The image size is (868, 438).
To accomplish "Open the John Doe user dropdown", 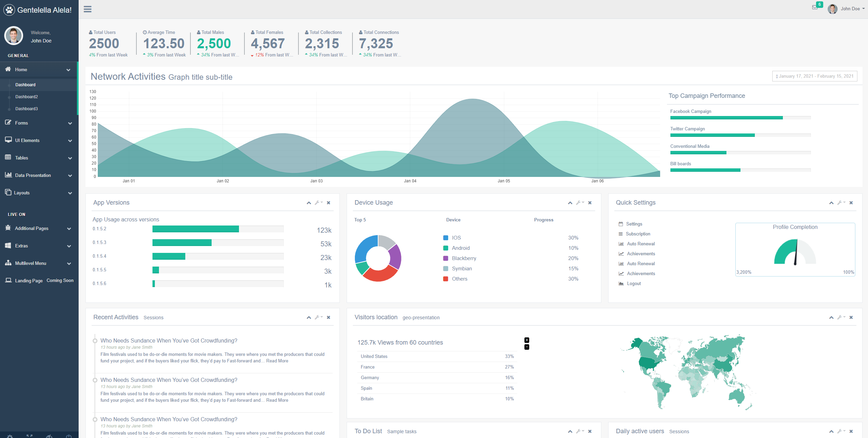I will 850,9.
